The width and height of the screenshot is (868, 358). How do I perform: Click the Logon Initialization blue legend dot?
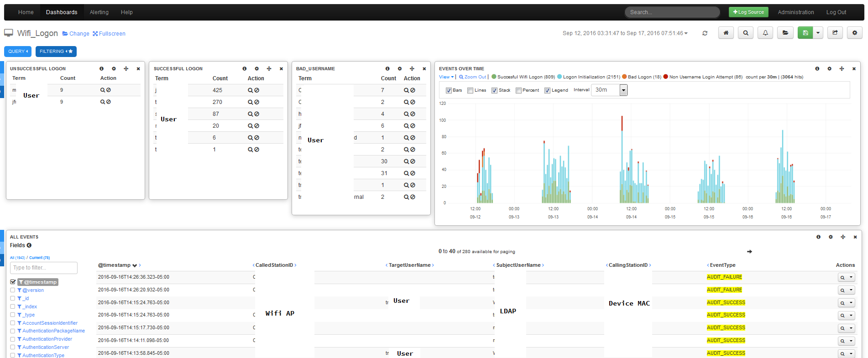(559, 77)
